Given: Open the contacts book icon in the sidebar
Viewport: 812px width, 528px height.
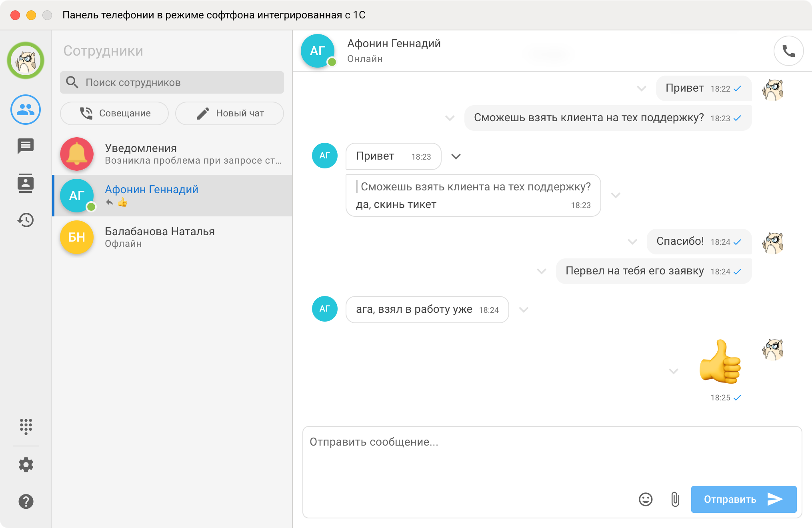Looking at the screenshot, I should 26,183.
